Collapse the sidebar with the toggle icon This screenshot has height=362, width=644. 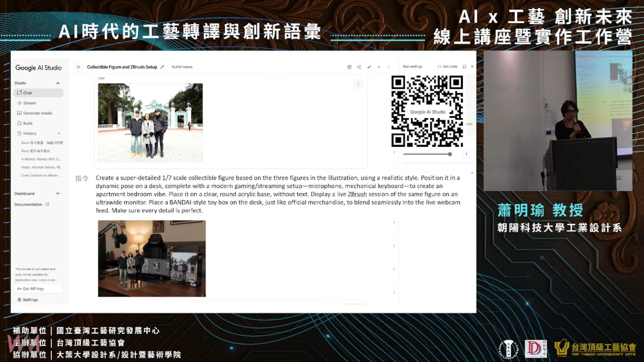point(78,67)
